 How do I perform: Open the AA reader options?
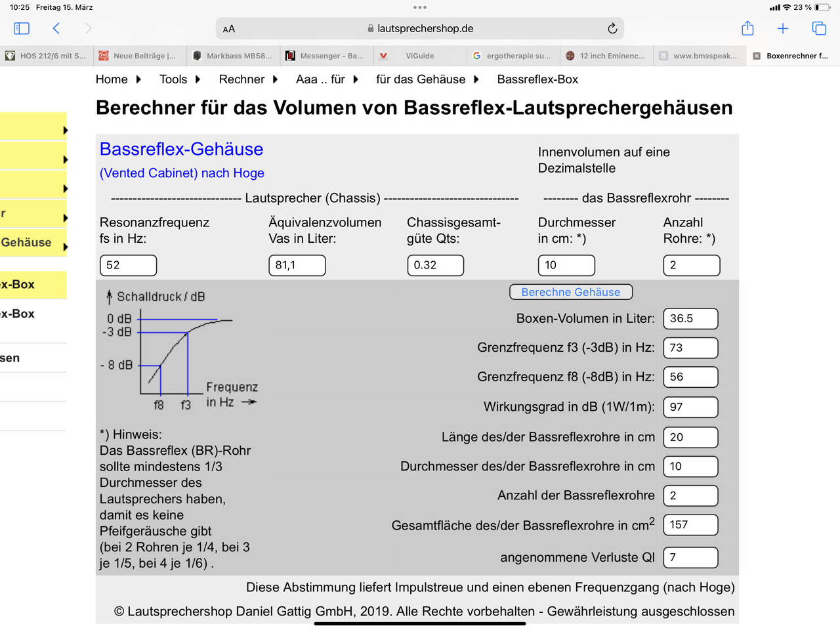pos(229,29)
